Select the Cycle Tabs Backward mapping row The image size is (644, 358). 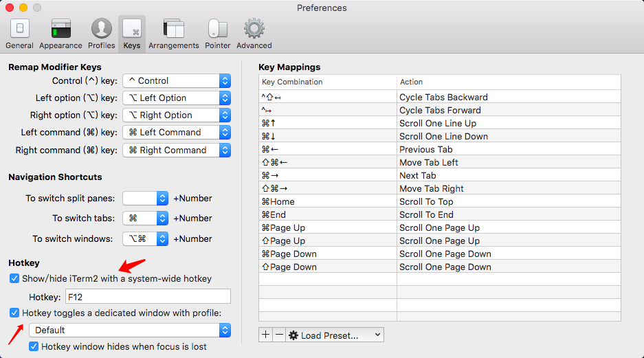pyautogui.click(x=440, y=98)
